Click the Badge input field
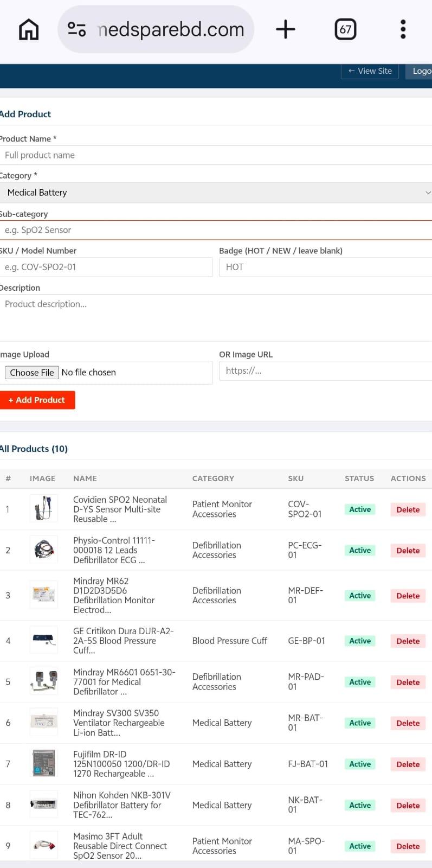 click(325, 267)
